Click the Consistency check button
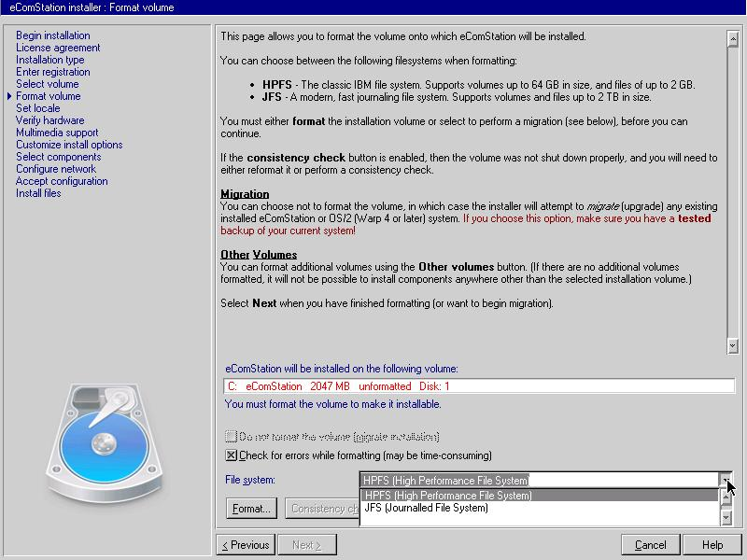 [x=322, y=509]
